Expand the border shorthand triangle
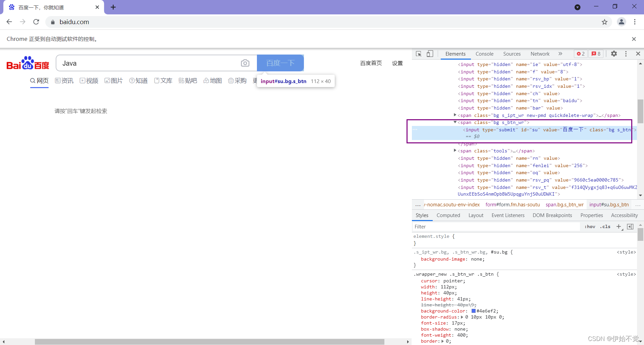This screenshot has width=644, height=345. (442, 341)
